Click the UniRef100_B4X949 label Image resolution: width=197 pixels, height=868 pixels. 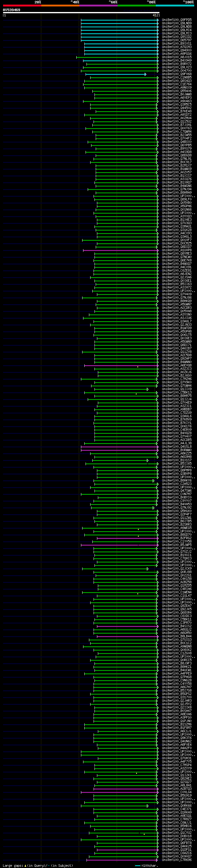point(177,61)
